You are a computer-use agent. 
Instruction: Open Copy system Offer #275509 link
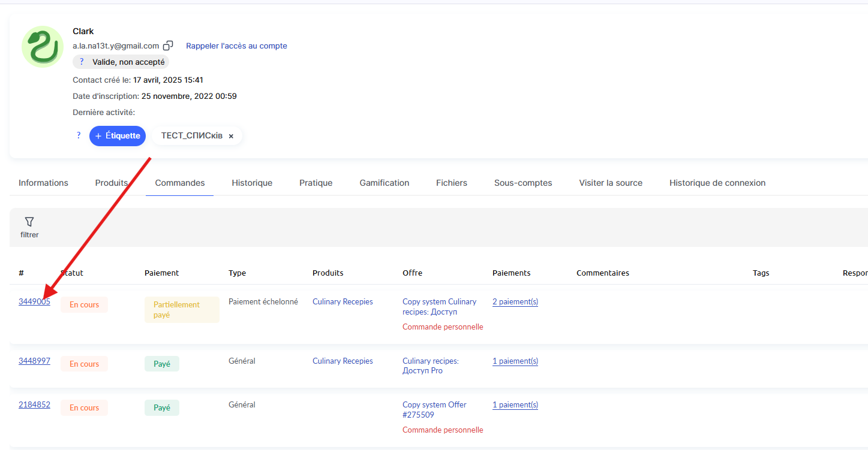[x=434, y=410]
